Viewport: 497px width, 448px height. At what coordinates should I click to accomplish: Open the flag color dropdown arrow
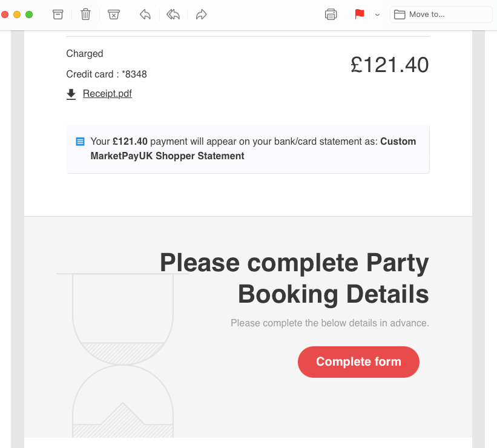click(377, 15)
